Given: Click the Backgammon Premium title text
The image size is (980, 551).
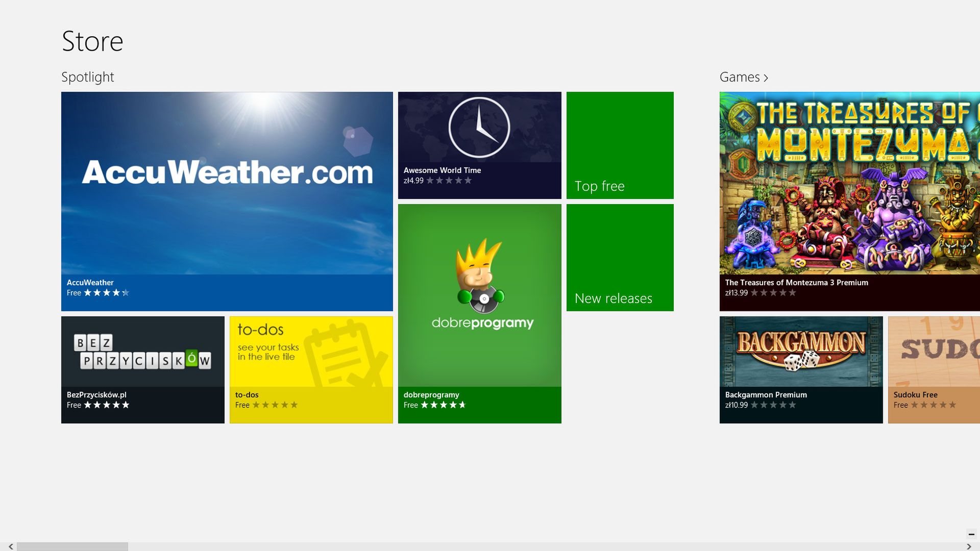Looking at the screenshot, I should tap(766, 395).
